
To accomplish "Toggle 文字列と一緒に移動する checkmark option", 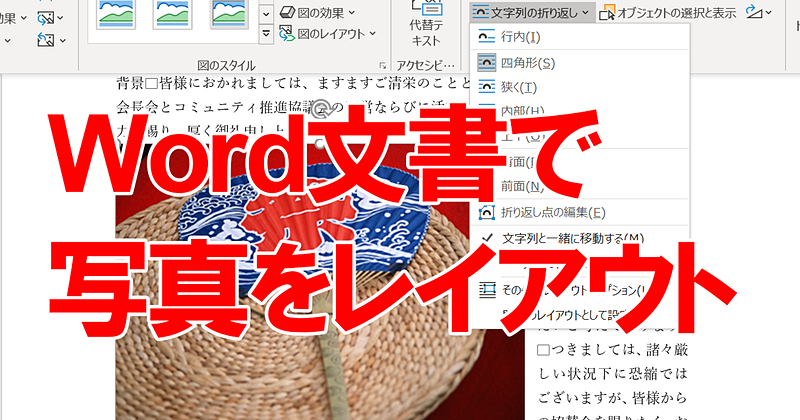I will click(580, 238).
